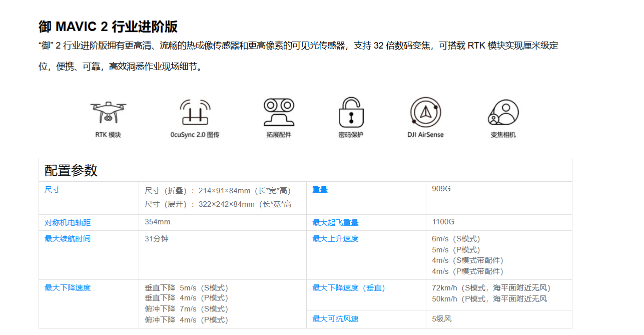
Task: Click the '最大起飞重量' parameter label
Action: [x=336, y=223]
